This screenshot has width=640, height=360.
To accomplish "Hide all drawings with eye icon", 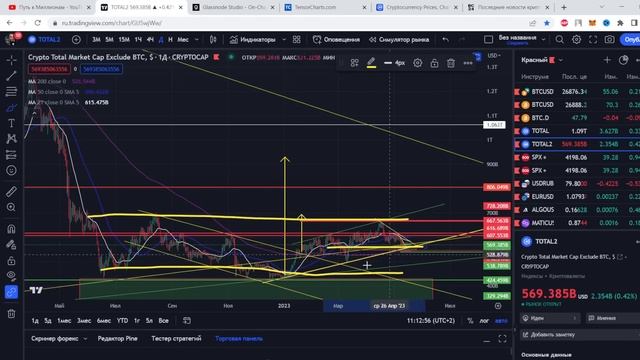I will click(x=11, y=276).
